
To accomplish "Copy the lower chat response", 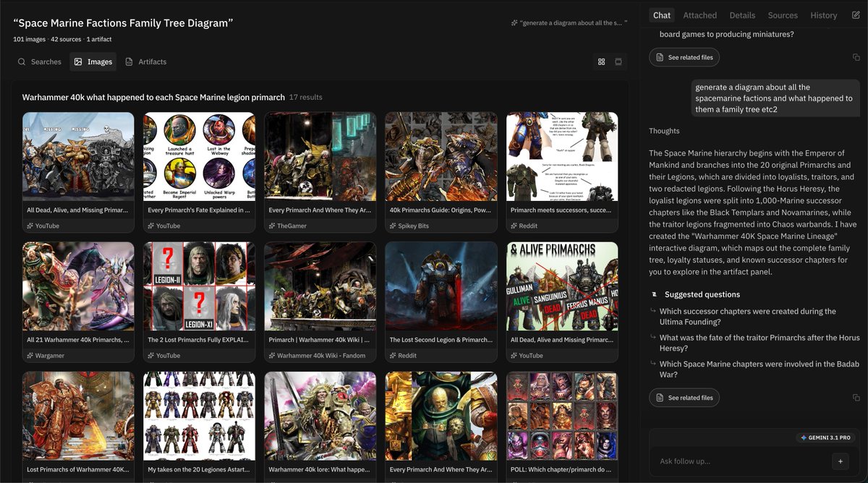I will [x=856, y=398].
